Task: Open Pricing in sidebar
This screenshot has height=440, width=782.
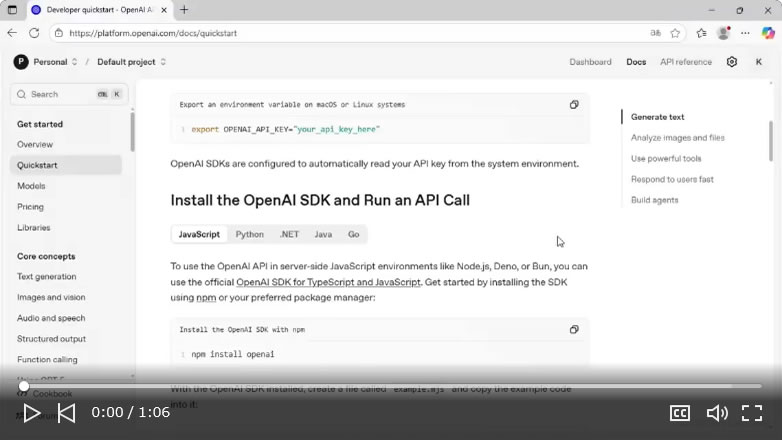Action: tap(30, 207)
